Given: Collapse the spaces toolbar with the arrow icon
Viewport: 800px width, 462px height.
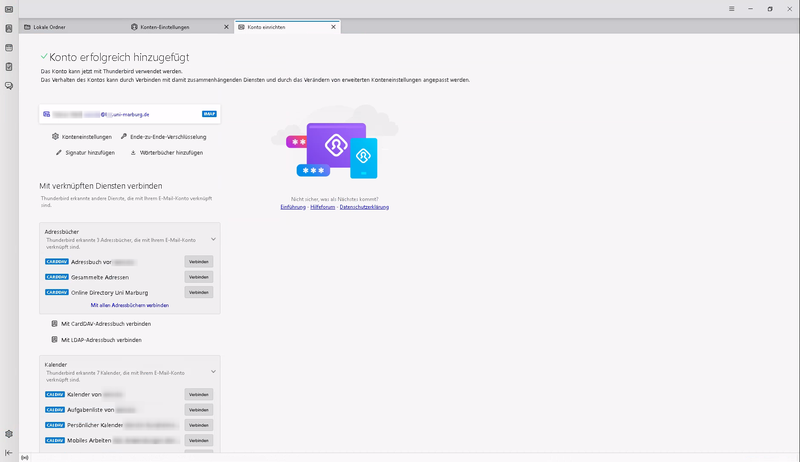Looking at the screenshot, I should (x=9, y=453).
